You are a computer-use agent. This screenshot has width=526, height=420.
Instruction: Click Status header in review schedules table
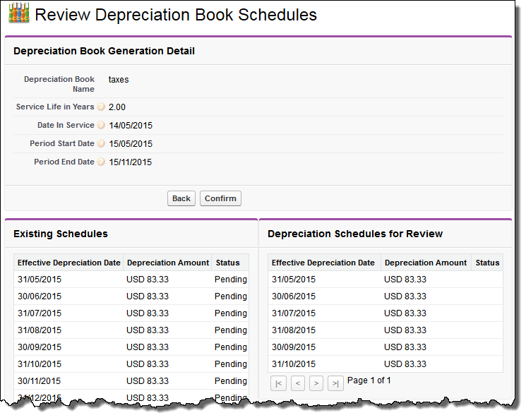click(x=487, y=263)
